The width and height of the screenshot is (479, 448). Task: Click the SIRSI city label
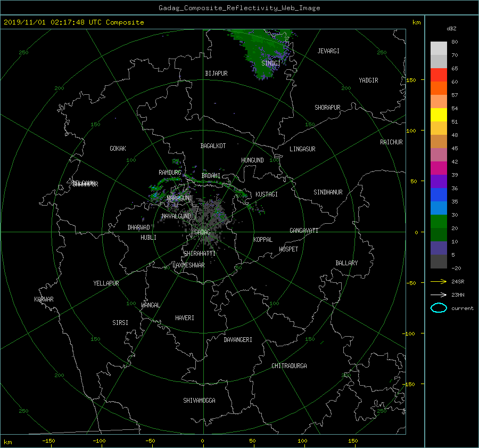click(120, 323)
